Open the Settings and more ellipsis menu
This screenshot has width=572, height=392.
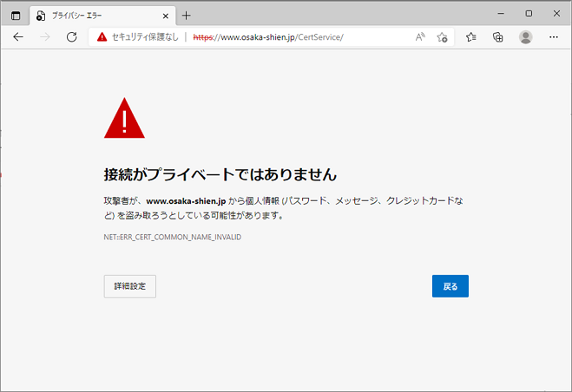(554, 36)
